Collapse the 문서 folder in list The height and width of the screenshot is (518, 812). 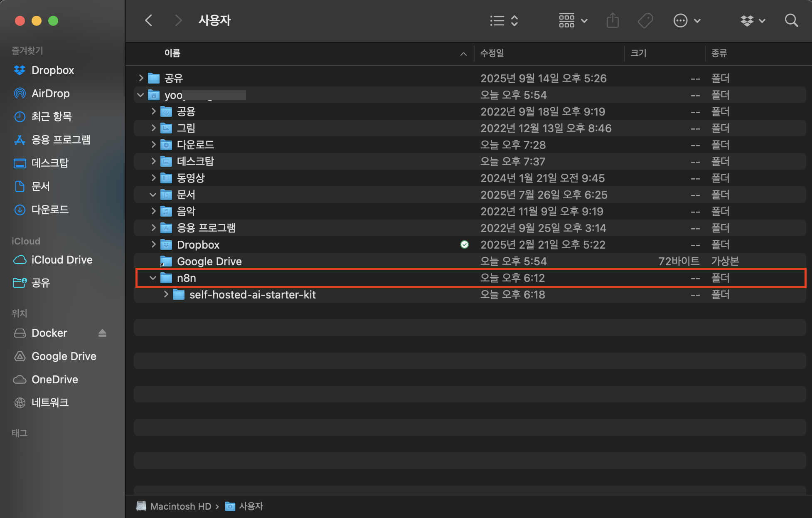click(153, 195)
